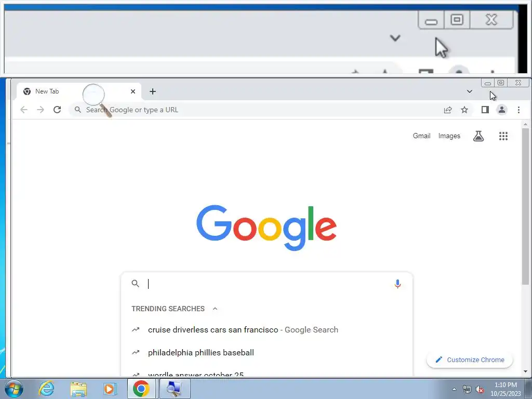Open the Chrome side panel
The width and height of the screenshot is (532, 399).
coord(485,110)
